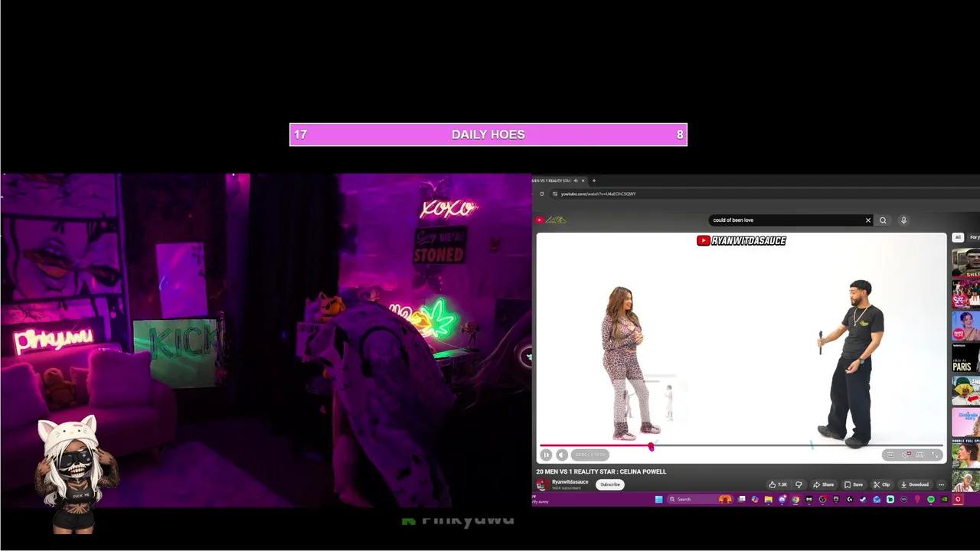Enter fullscreen on the video player
The image size is (980, 551).
[x=935, y=455]
